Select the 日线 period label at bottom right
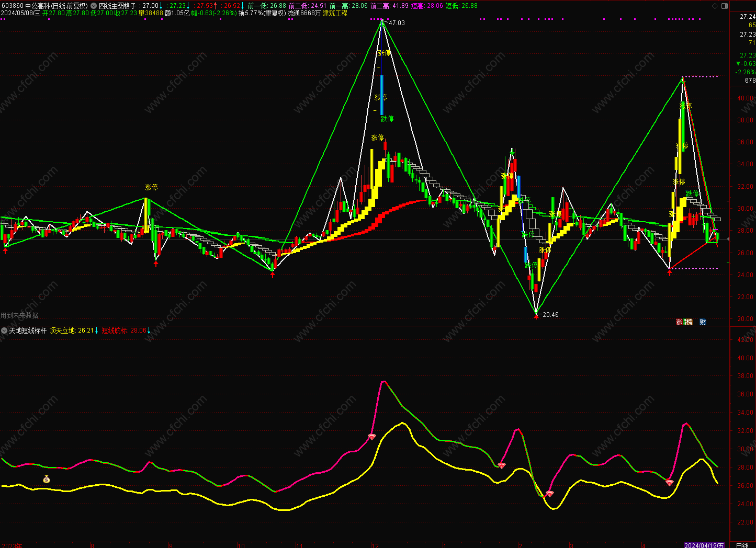Viewport: 756px width, 548px height. [x=742, y=545]
